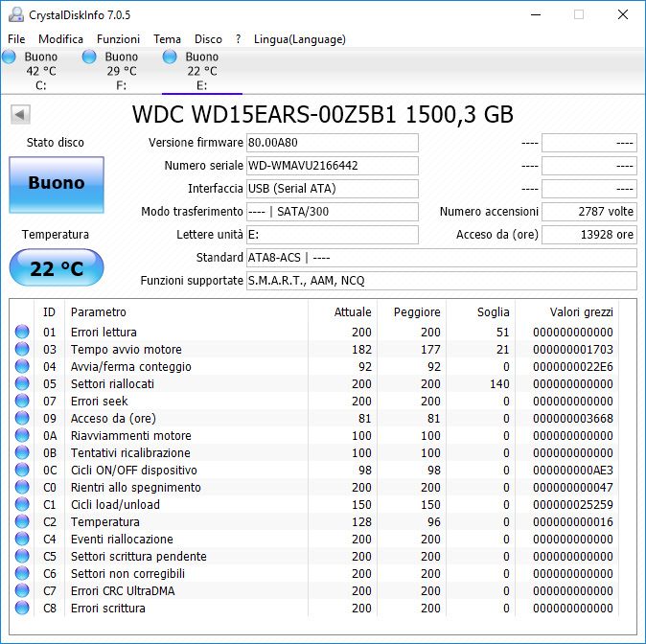The image size is (646, 644).
Task: Click status orb for Errori CRC UltraDMA
Action: tap(22, 591)
